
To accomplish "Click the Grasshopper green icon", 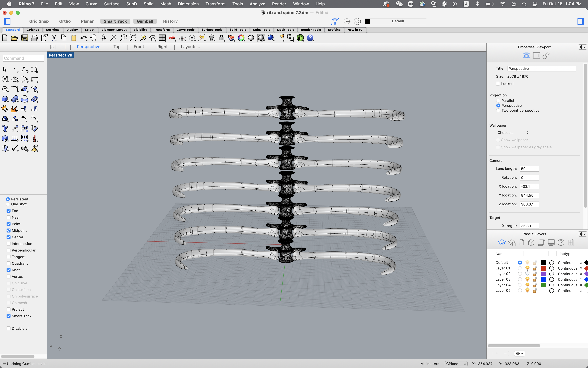I will pyautogui.click(x=300, y=38).
